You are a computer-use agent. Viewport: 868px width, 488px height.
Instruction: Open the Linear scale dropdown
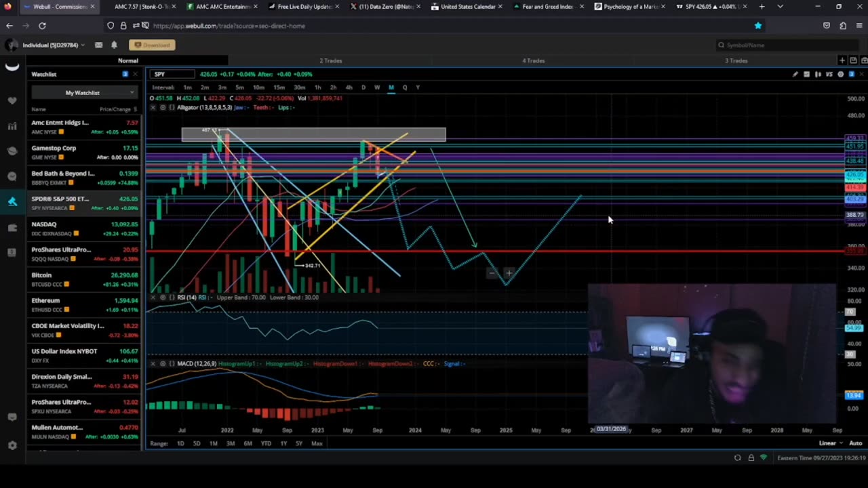pyautogui.click(x=831, y=443)
